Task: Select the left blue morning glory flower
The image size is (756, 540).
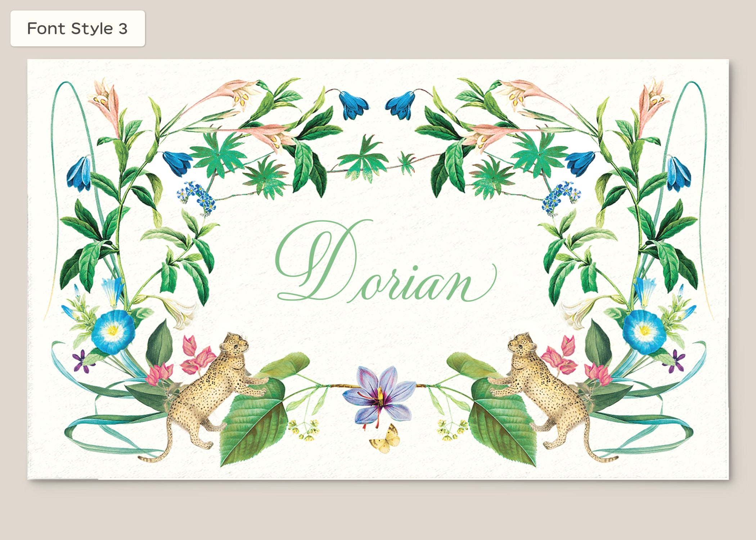Action: 113,332
